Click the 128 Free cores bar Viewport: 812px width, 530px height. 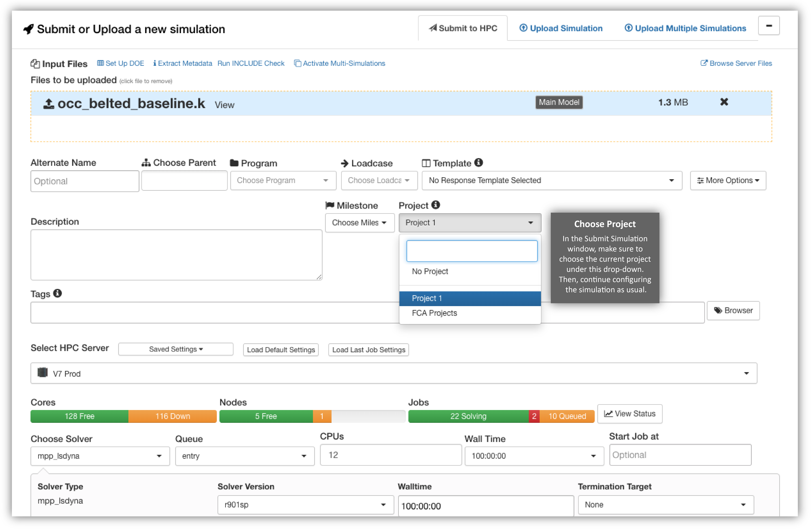pos(79,416)
